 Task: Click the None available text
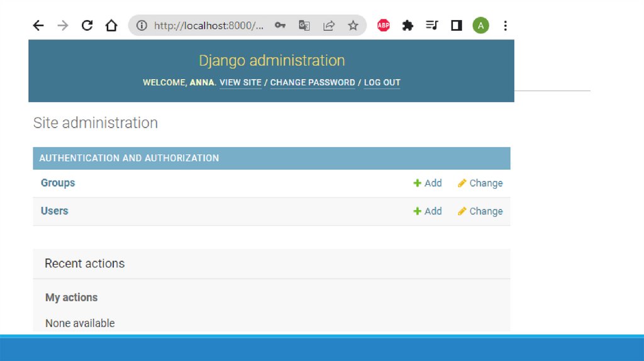(80, 323)
